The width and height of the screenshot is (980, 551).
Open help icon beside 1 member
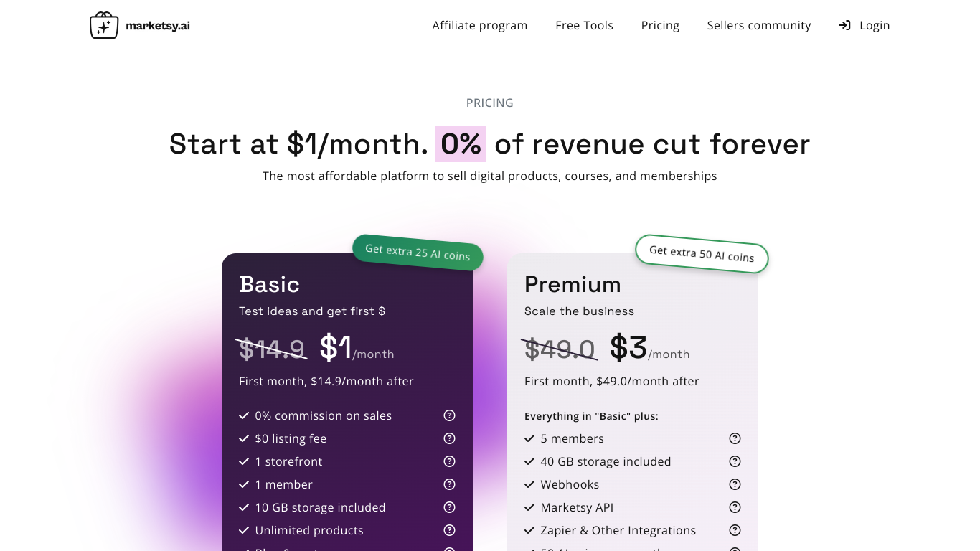(449, 484)
